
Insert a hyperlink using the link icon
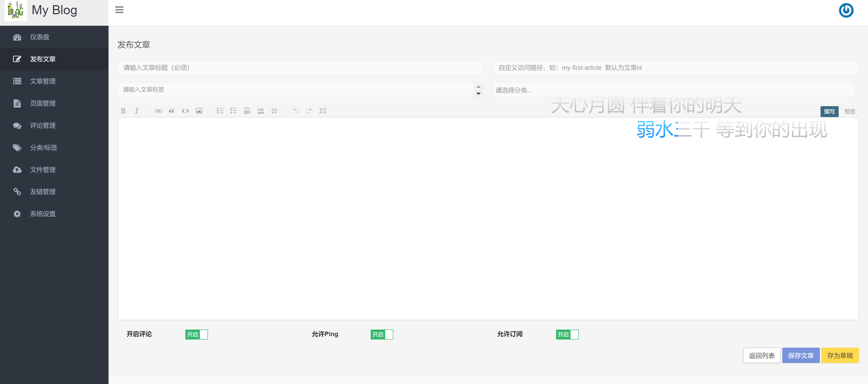click(158, 110)
